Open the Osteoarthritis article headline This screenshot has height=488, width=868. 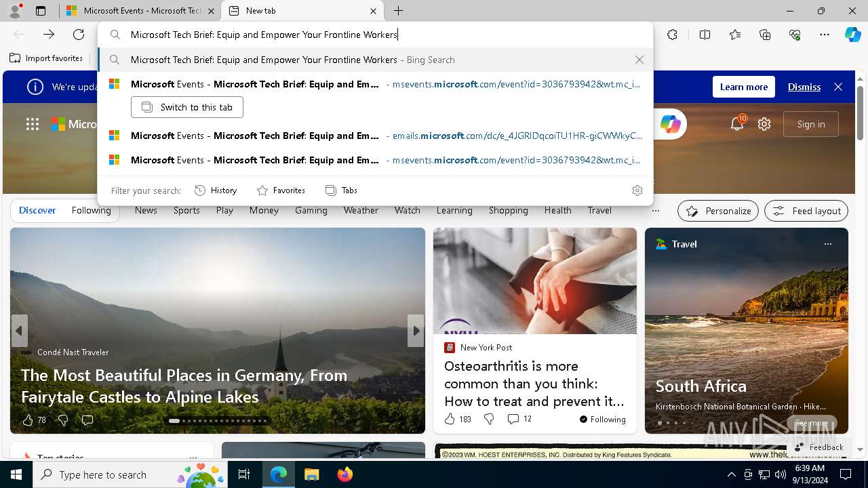534,384
